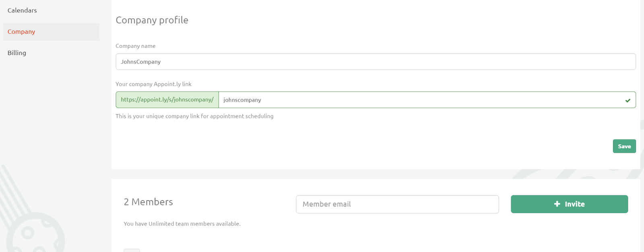Screen dimensions: 644x252
Task: Click the green checkmark validation icon
Action: point(627,100)
